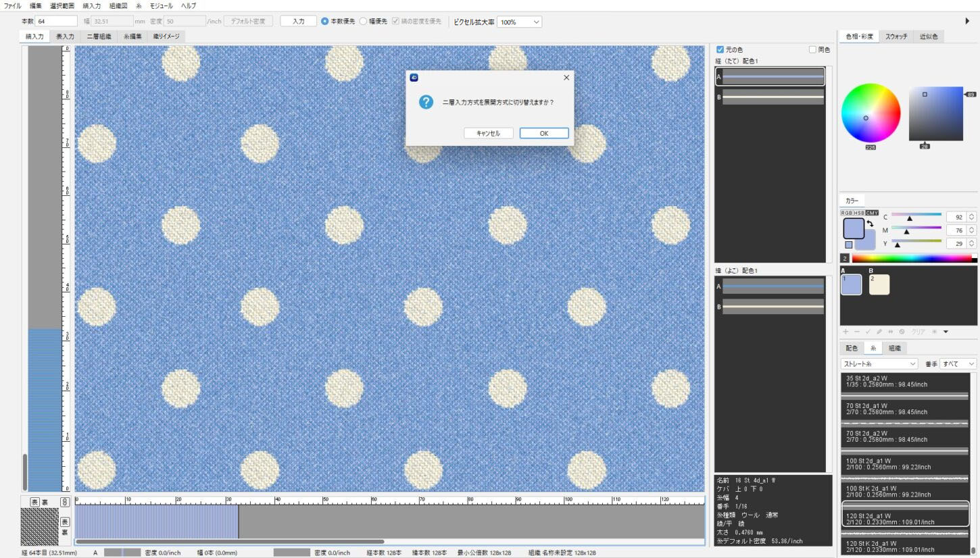This screenshot has width=980, height=558.
Task: Open the ストレート糸 yarn type dropdown
Action: tap(879, 363)
